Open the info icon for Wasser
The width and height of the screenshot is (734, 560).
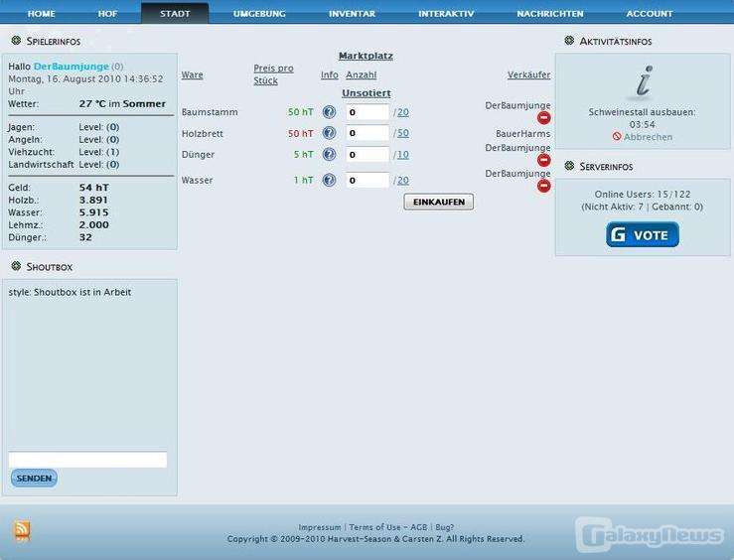pos(329,180)
